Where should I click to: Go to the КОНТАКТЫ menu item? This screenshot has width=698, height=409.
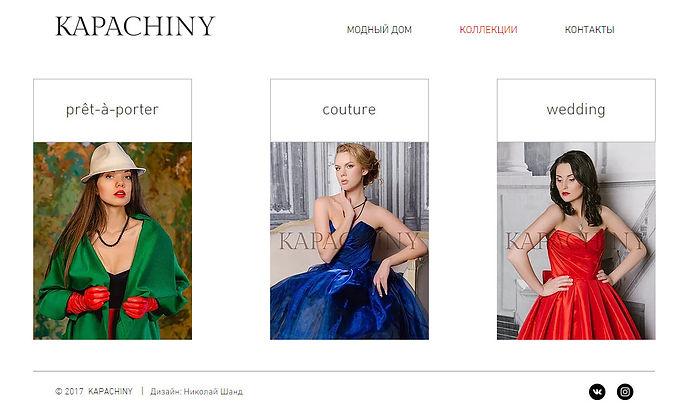click(589, 30)
